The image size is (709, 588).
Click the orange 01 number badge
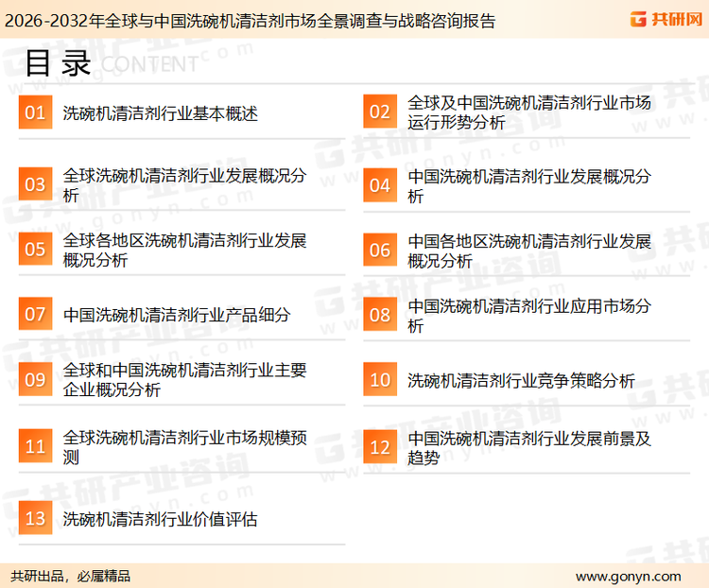click(x=35, y=112)
